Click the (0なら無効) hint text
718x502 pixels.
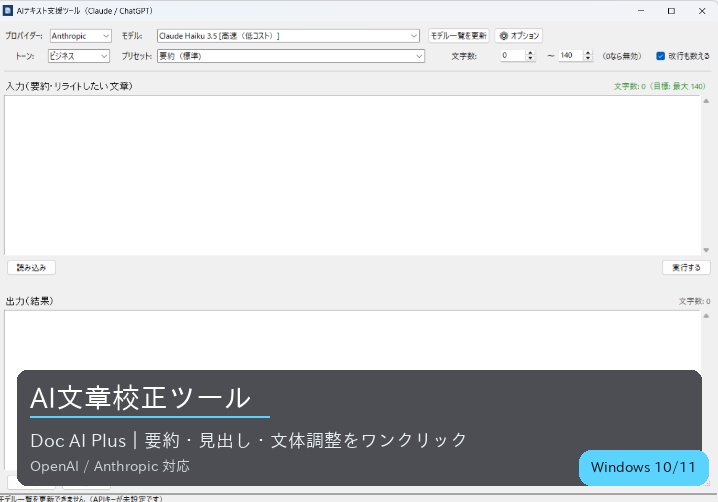[x=621, y=56]
